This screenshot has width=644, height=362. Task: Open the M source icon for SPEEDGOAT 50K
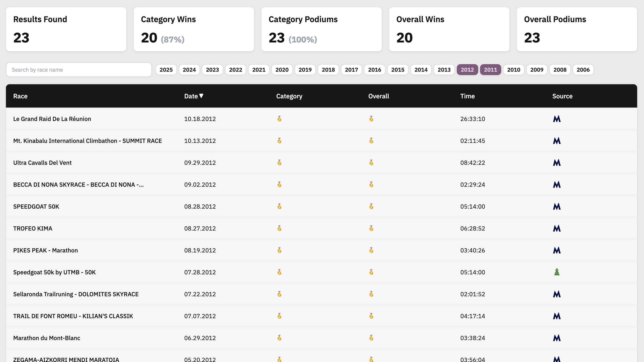(557, 206)
